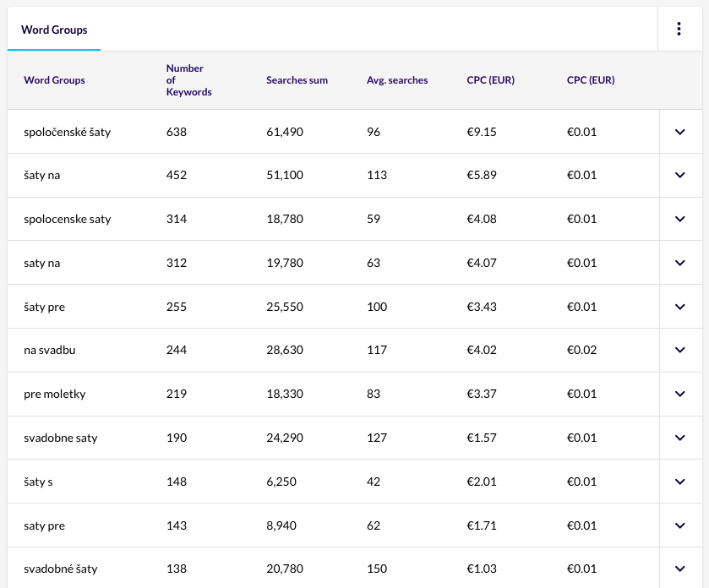Expand the na svadbu row
The image size is (709, 588).
click(x=680, y=350)
